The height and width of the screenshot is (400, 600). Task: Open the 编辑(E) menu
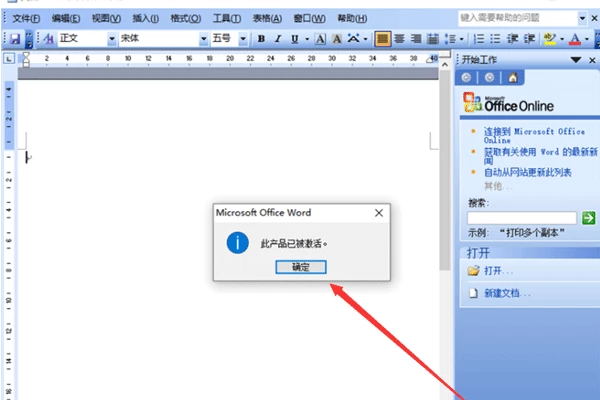(x=66, y=18)
